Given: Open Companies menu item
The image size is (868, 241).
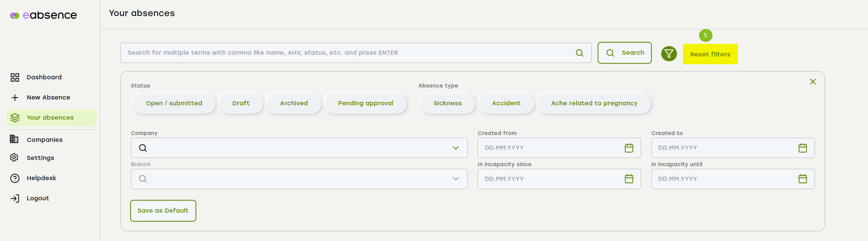Looking at the screenshot, I should pos(45,140).
